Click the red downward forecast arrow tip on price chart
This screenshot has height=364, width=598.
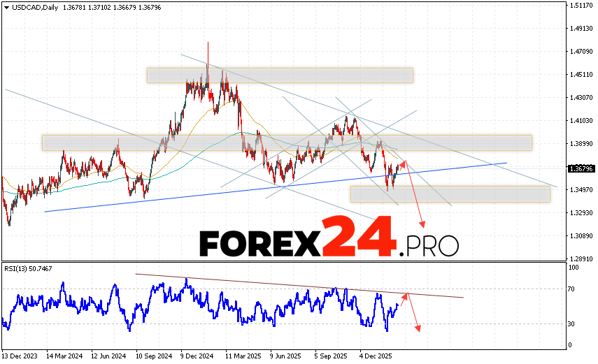[x=423, y=226]
